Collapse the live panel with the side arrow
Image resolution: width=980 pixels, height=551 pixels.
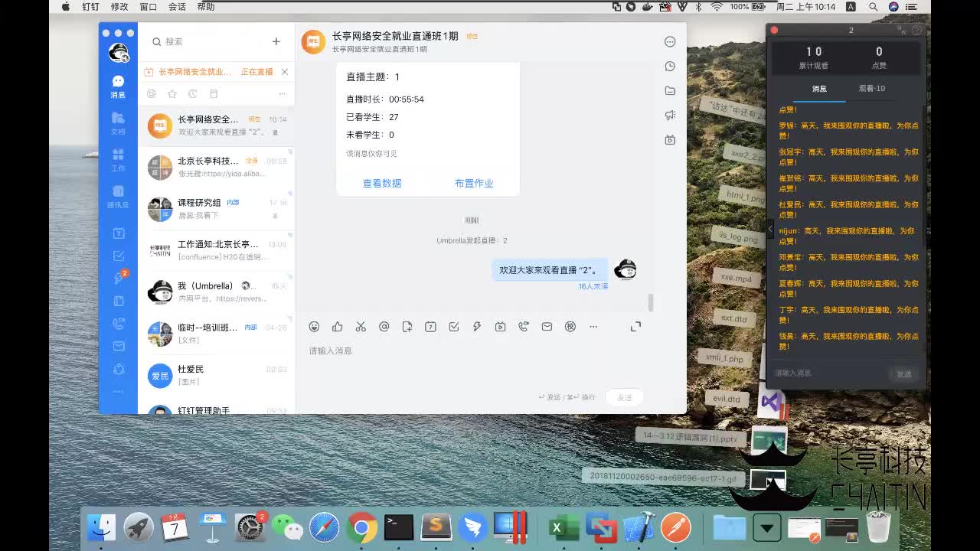click(x=769, y=229)
